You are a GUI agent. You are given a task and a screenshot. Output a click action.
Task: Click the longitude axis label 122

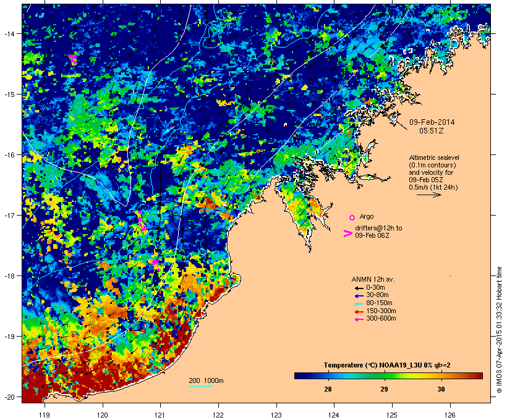point(218,415)
